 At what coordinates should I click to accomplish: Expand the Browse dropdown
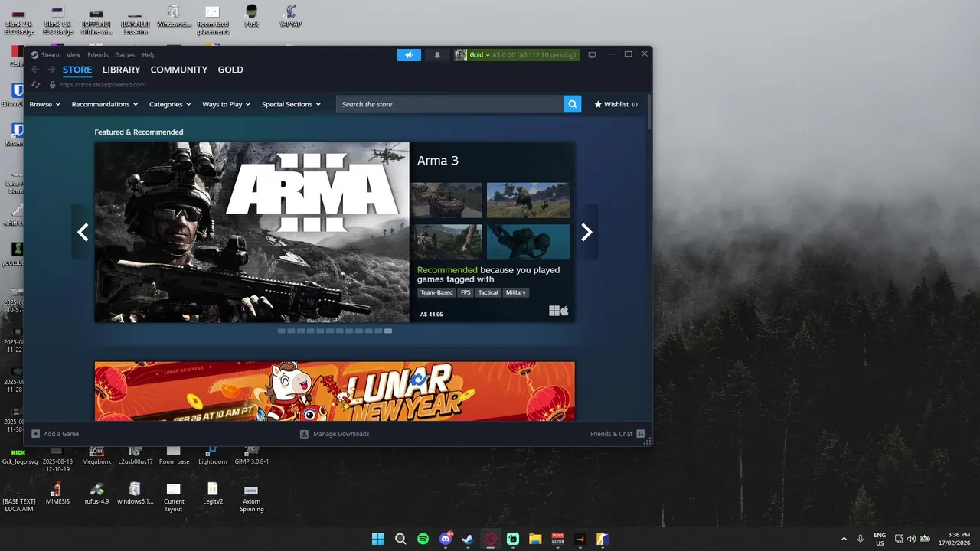[44, 104]
